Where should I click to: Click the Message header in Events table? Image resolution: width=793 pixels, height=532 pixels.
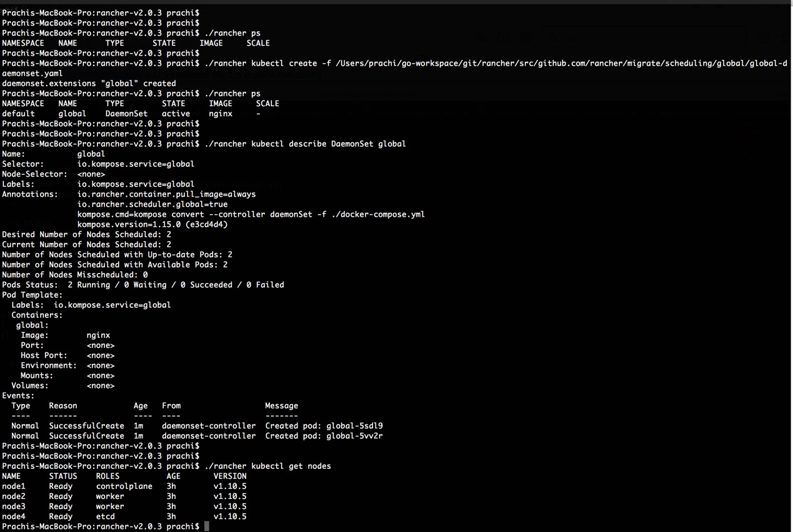coord(281,406)
